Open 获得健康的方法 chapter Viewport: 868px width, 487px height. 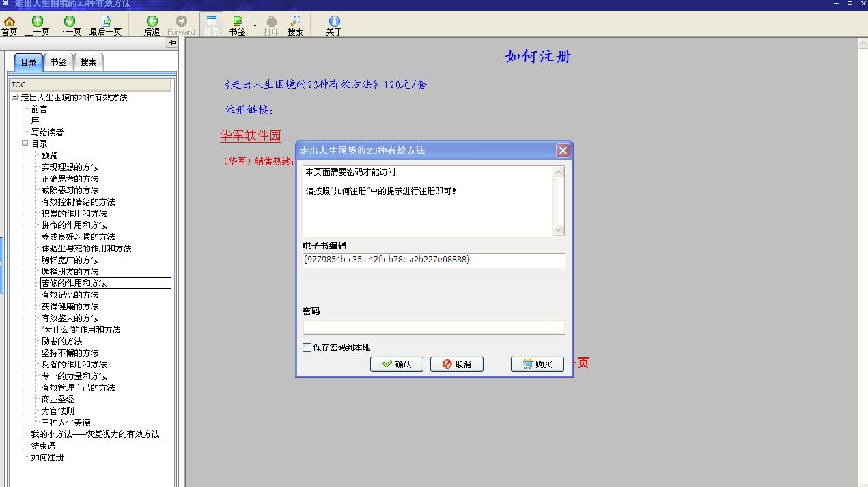coord(70,307)
